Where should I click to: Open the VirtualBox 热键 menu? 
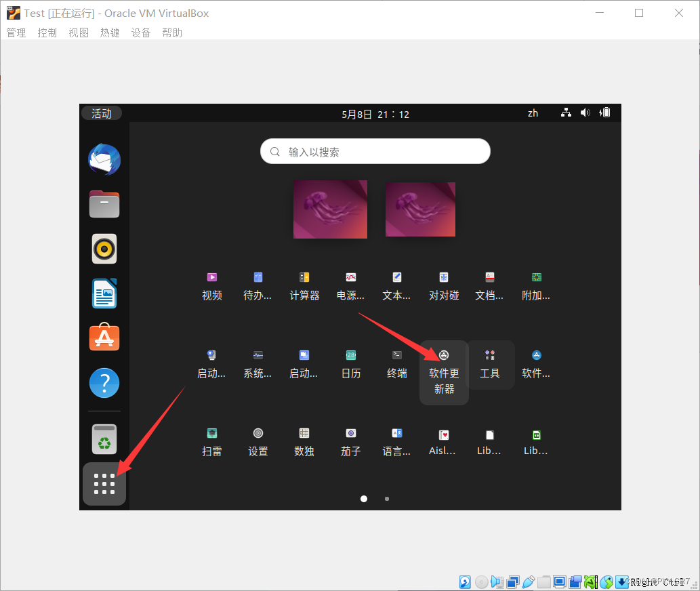[x=110, y=33]
